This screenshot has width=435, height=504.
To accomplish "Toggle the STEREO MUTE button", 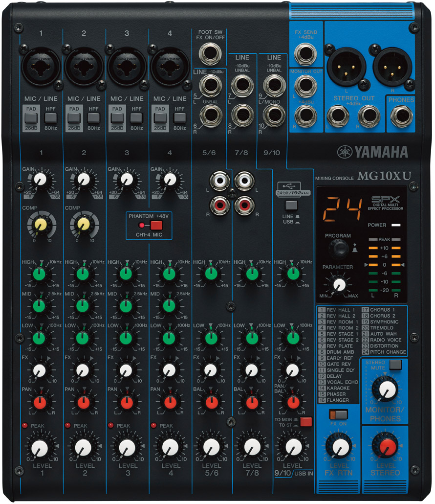I will click(x=395, y=365).
